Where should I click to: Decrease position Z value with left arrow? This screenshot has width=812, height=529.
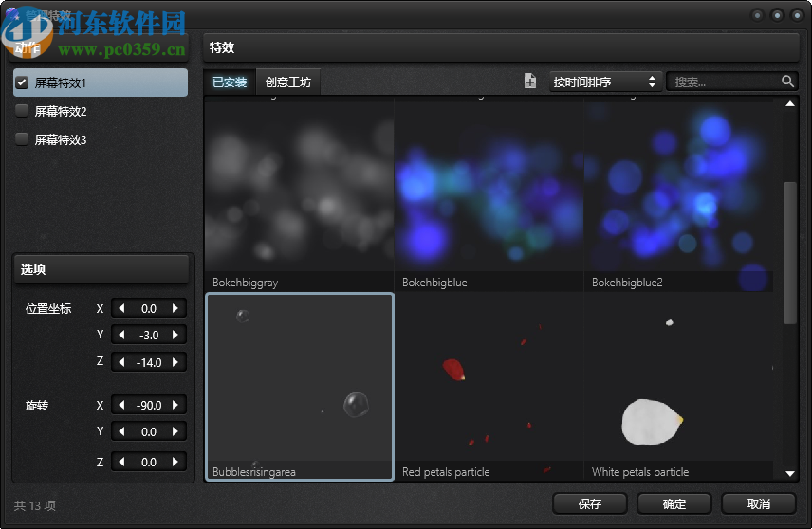pyautogui.click(x=121, y=362)
